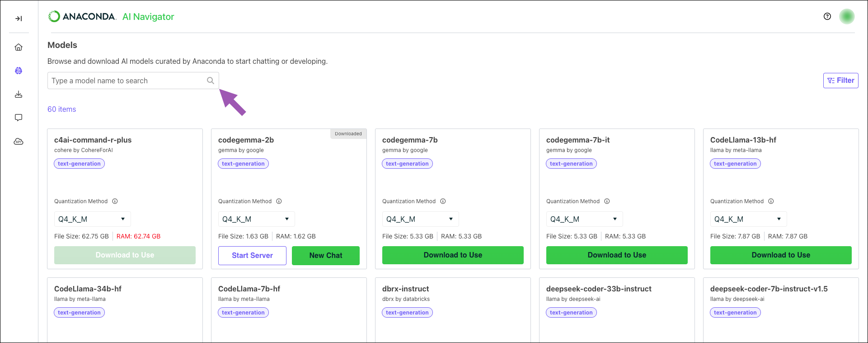
Task: Select the CodeLlama-7b-hf model title
Action: 249,289
